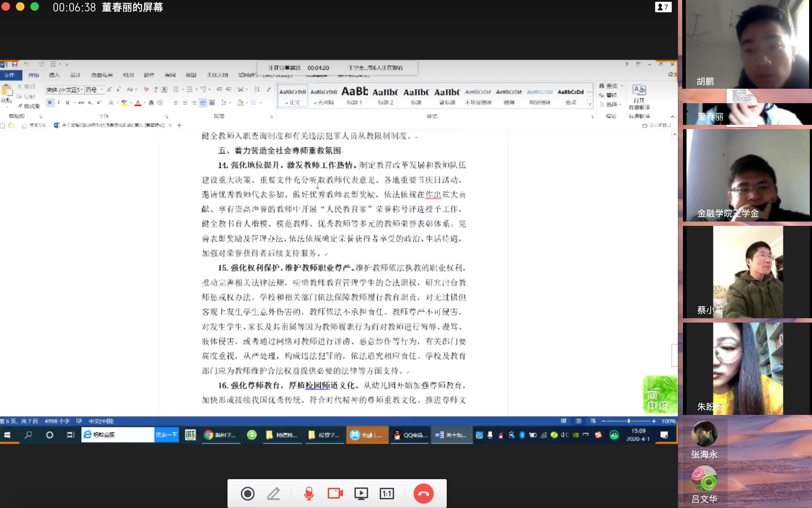812x508 pixels.
Task: Toggle bold formatting in Word ribbon
Action: 50,102
